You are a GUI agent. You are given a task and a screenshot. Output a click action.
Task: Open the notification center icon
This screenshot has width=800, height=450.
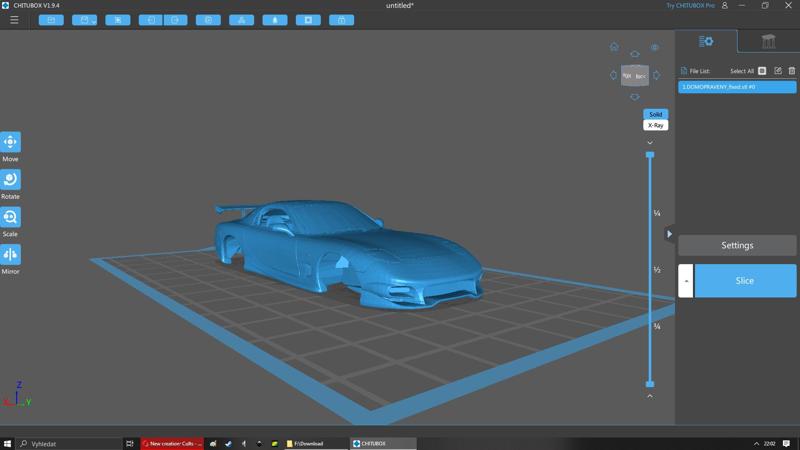coord(786,443)
